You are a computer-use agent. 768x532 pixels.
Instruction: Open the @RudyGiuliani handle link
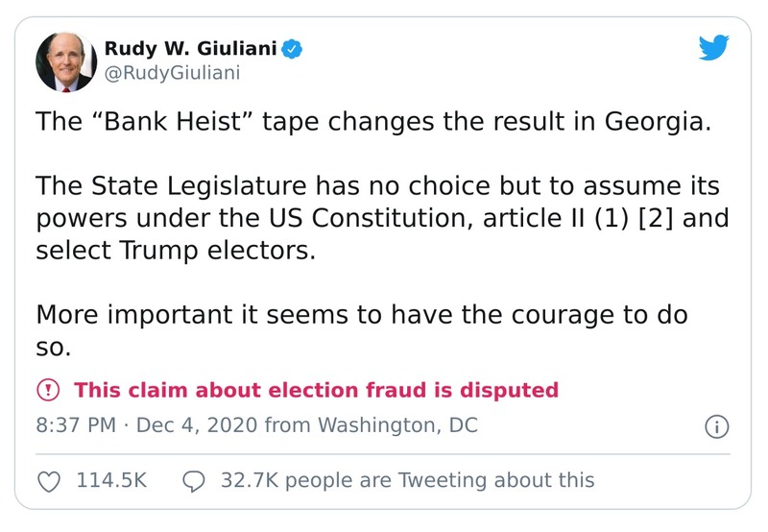(x=171, y=73)
